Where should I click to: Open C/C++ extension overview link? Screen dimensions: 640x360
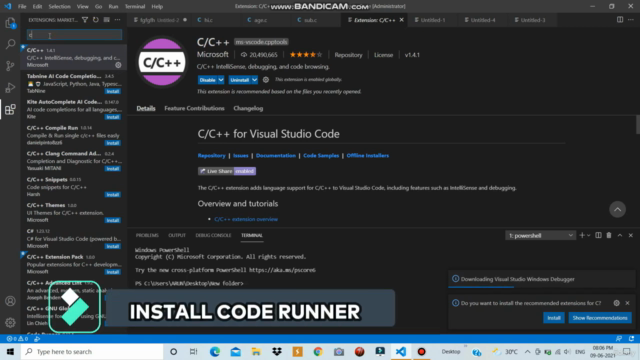point(246,219)
